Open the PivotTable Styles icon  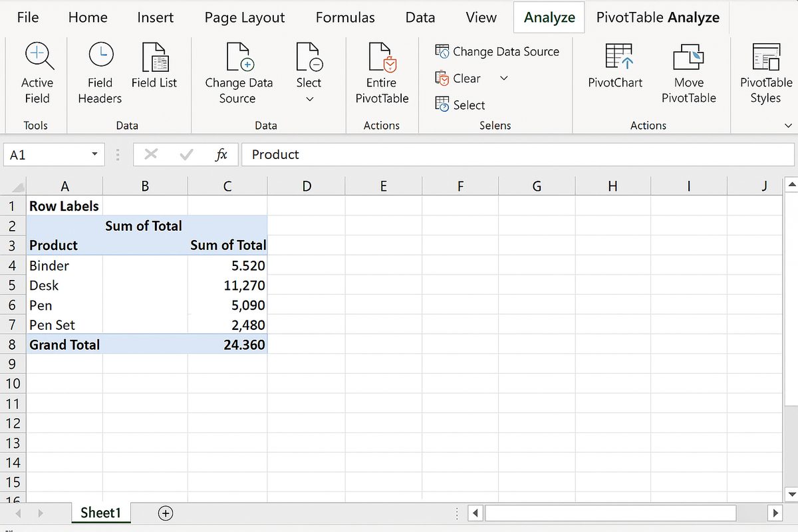pos(766,57)
